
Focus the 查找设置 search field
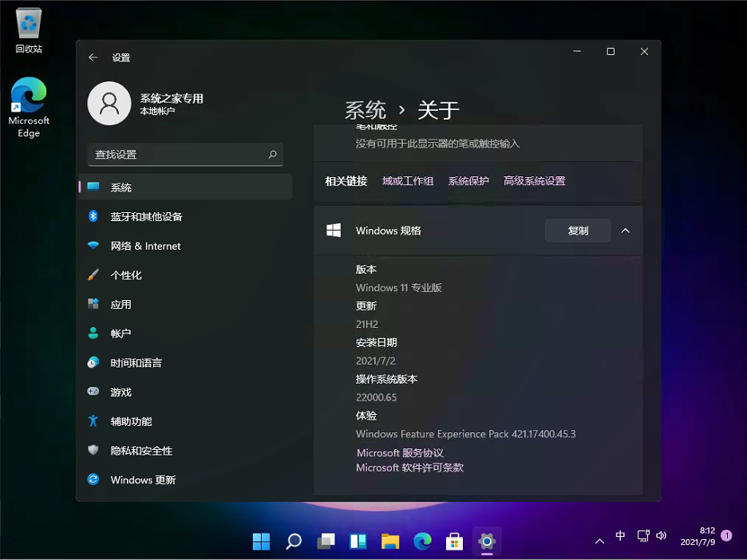tap(185, 154)
